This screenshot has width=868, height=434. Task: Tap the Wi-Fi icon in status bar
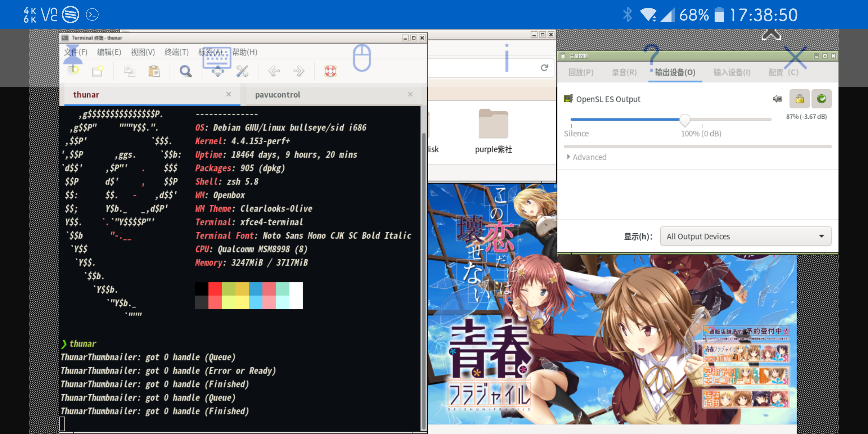click(x=648, y=15)
